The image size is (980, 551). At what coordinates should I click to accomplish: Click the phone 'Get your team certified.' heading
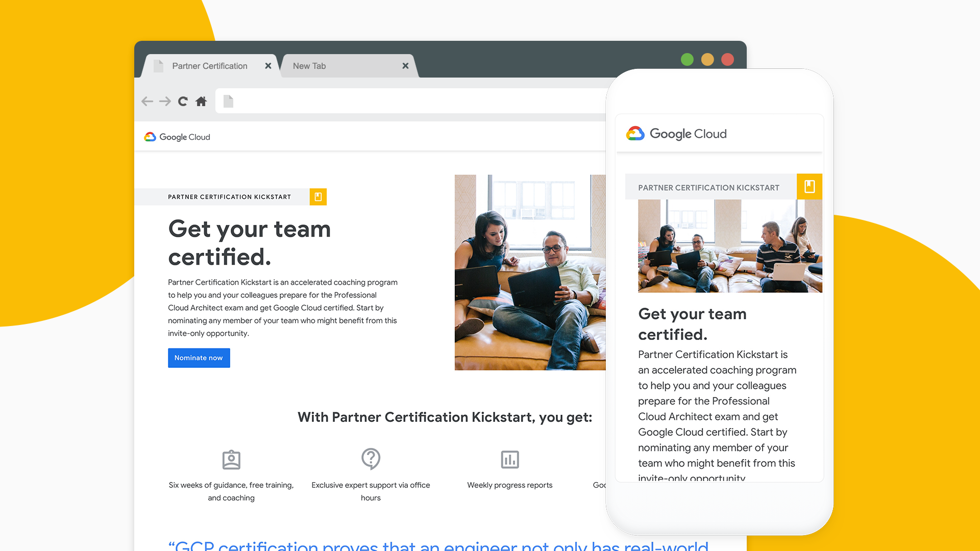[x=692, y=324]
